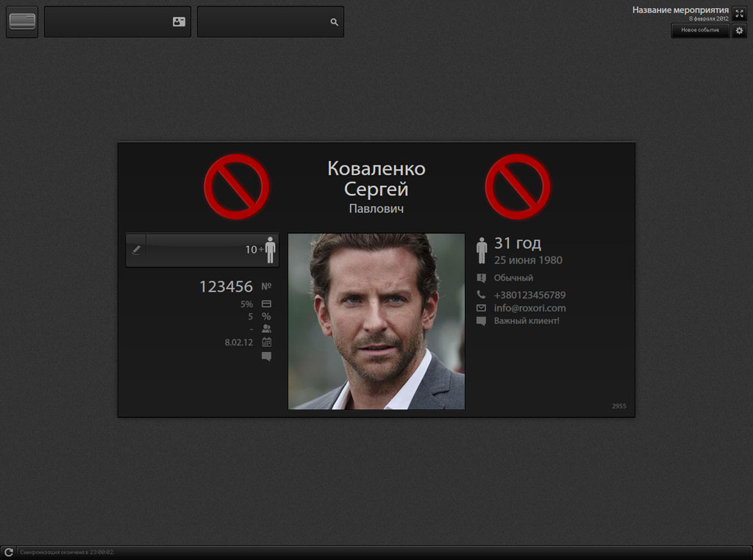Click the discount card icon beside 5%
The image size is (753, 560).
pos(266,304)
